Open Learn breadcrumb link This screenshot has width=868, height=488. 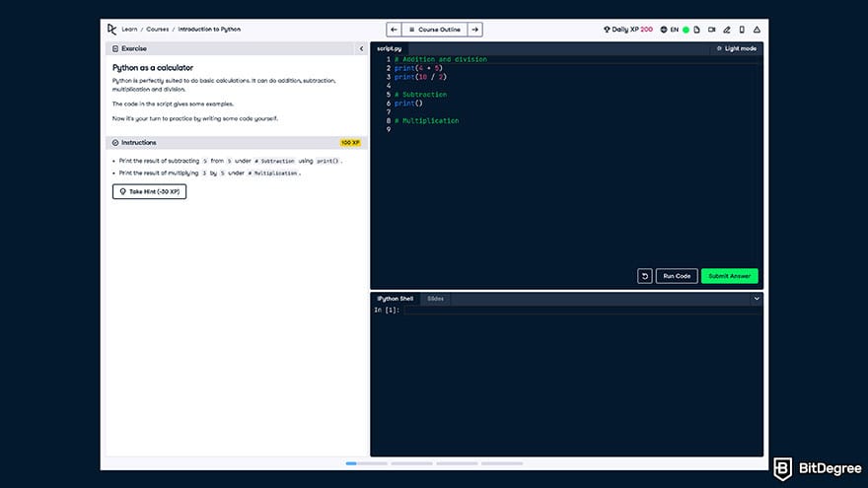(129, 30)
